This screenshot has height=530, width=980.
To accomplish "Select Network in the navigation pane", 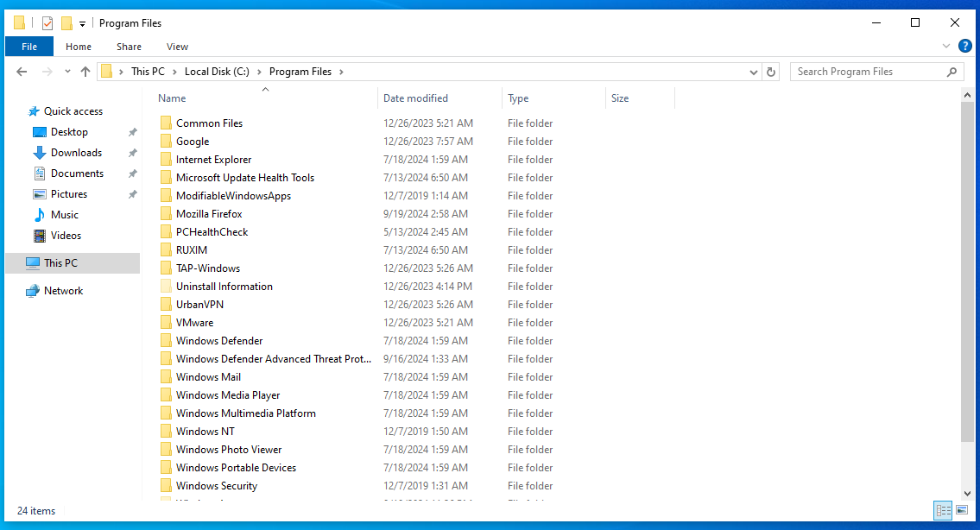I will (63, 291).
